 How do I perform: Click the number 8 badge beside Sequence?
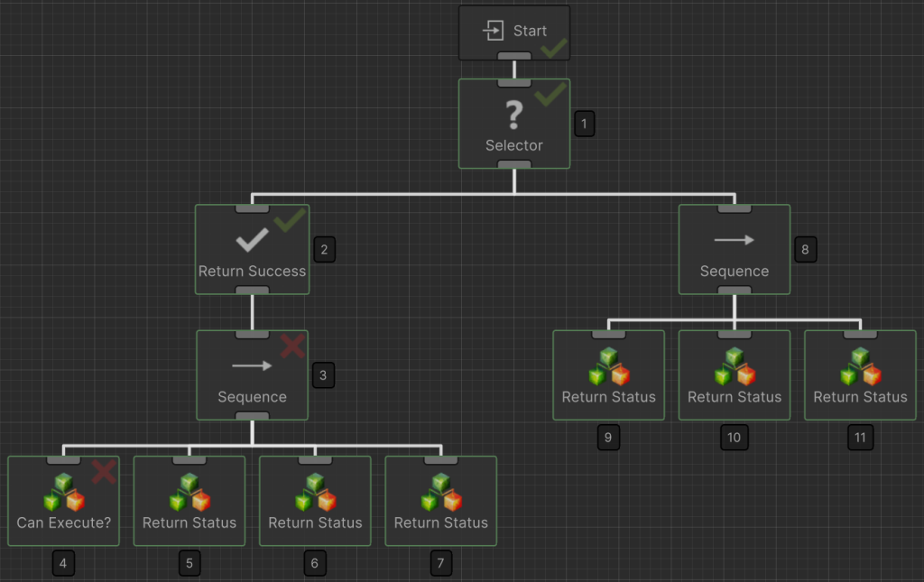tap(806, 250)
